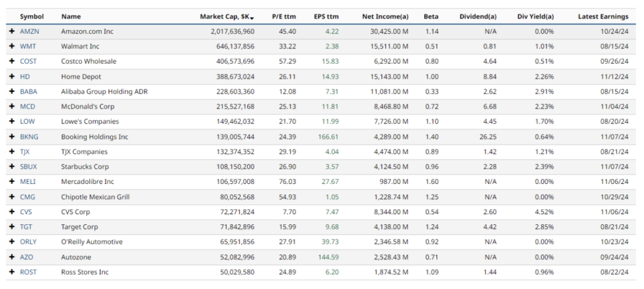644x289 pixels.
Task: Sort by the Net Income(a) column header
Action: click(x=386, y=17)
